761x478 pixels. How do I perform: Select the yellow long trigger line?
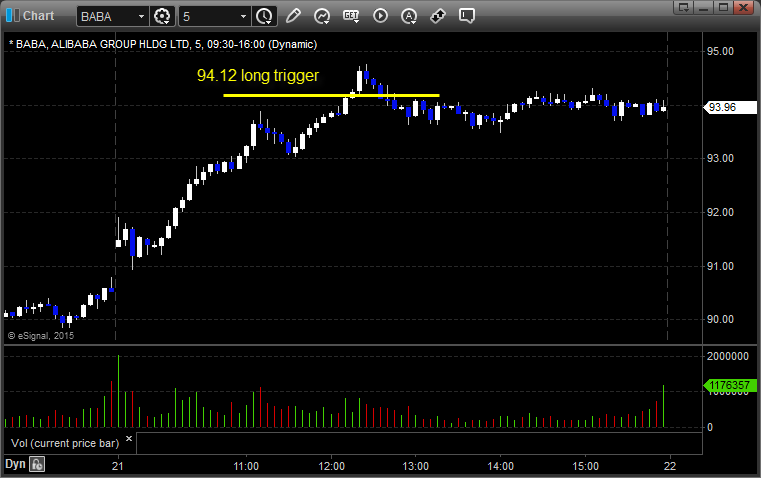(331, 96)
